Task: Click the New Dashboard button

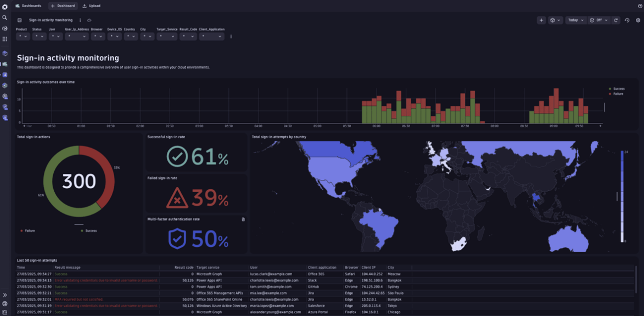Action: coord(63,6)
